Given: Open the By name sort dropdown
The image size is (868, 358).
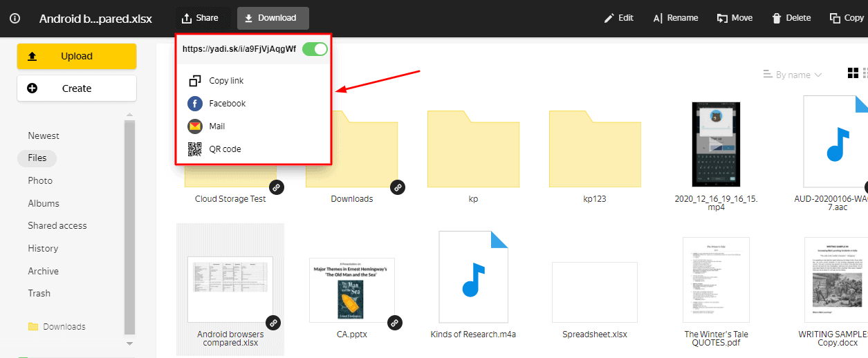Looking at the screenshot, I should [x=792, y=75].
